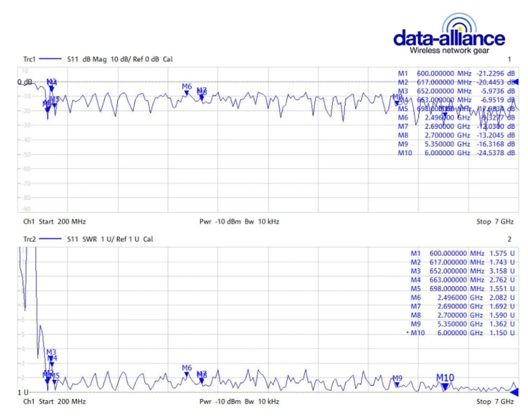Click SWR table M7 row '1.692 U'

point(502,306)
